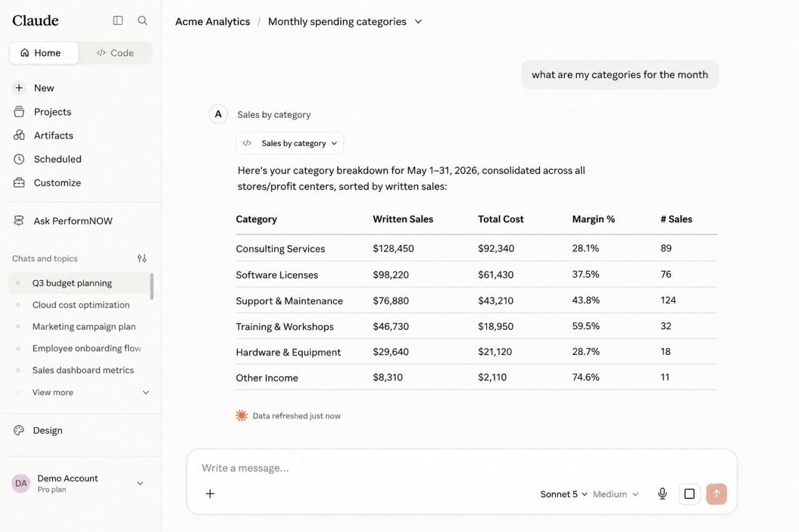This screenshot has height=532, width=799.
Task: Click the # Sales column header
Action: point(677,219)
